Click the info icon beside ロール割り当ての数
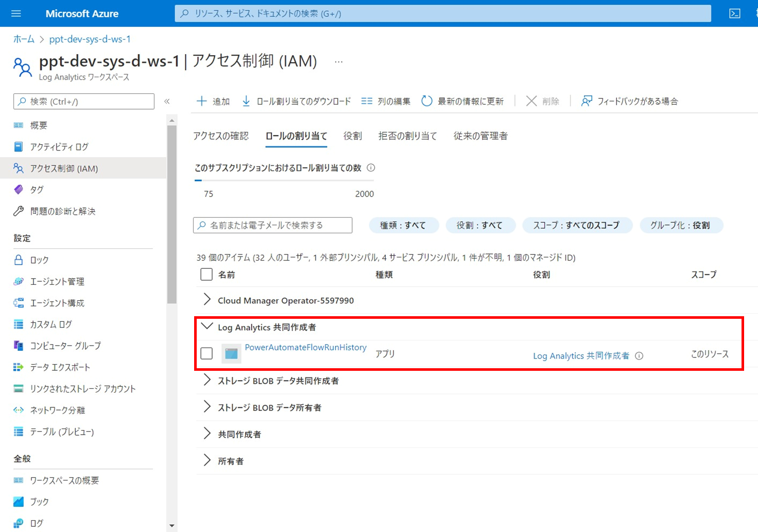The image size is (758, 532). [371, 168]
